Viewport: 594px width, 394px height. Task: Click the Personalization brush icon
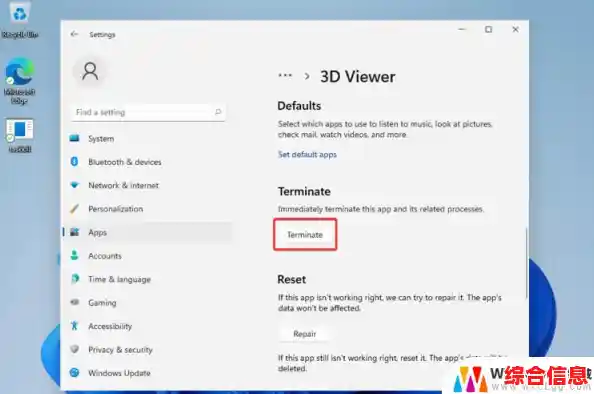(x=75, y=209)
